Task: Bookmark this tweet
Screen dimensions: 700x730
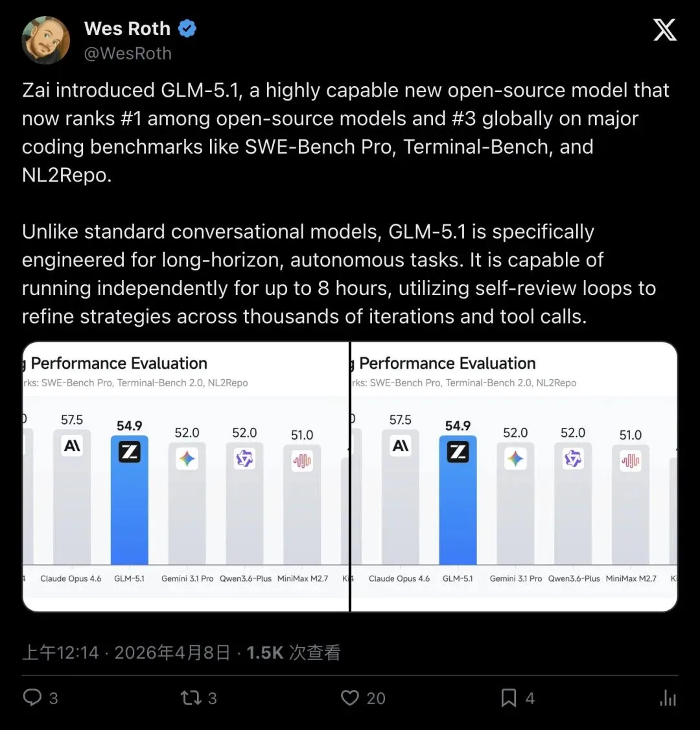Action: point(509,698)
